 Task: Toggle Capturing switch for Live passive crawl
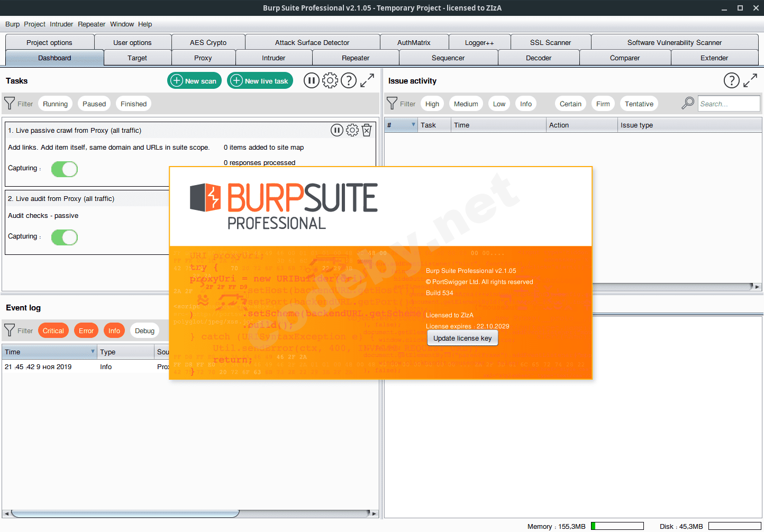click(x=65, y=169)
